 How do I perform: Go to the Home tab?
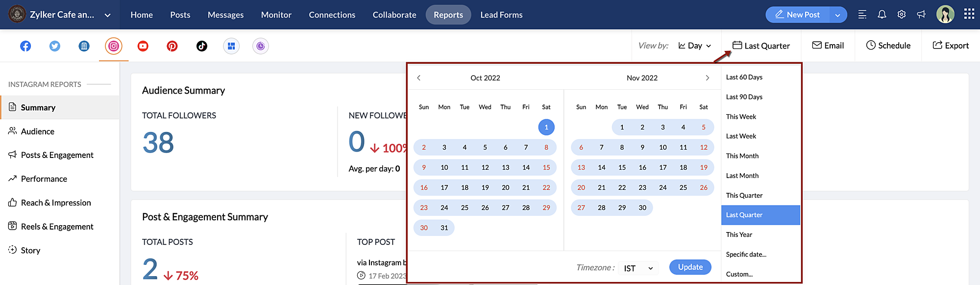pyautogui.click(x=142, y=15)
